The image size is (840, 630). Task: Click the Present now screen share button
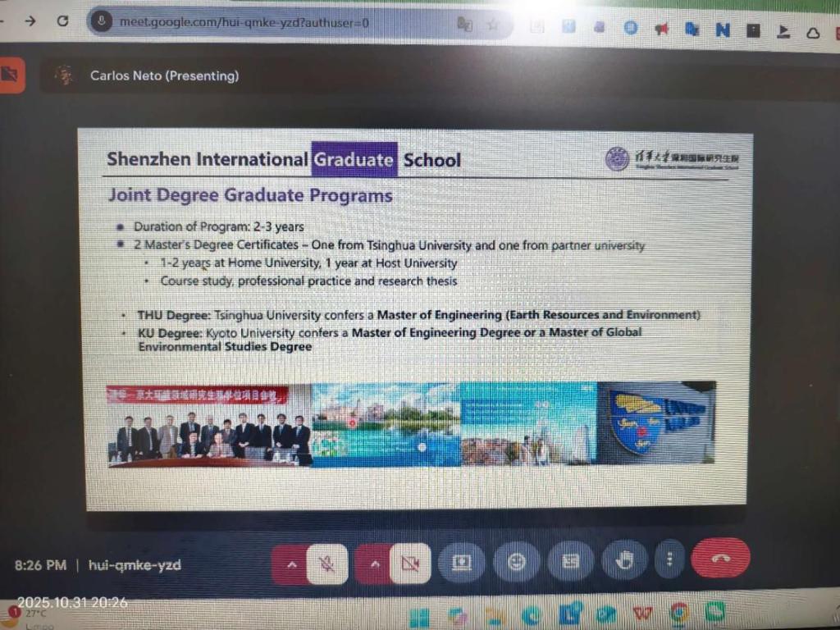tap(461, 563)
